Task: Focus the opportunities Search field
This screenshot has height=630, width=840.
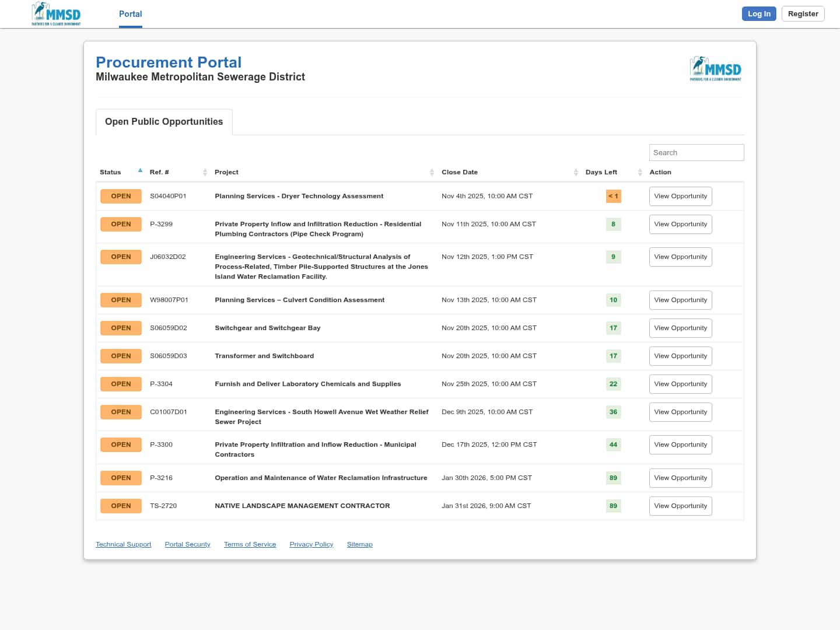Action: [696, 153]
